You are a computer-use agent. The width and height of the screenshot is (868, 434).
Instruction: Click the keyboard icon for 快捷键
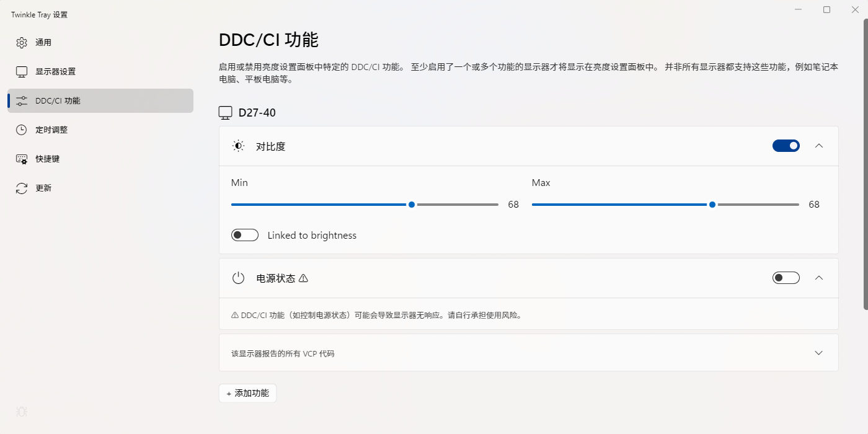22,159
